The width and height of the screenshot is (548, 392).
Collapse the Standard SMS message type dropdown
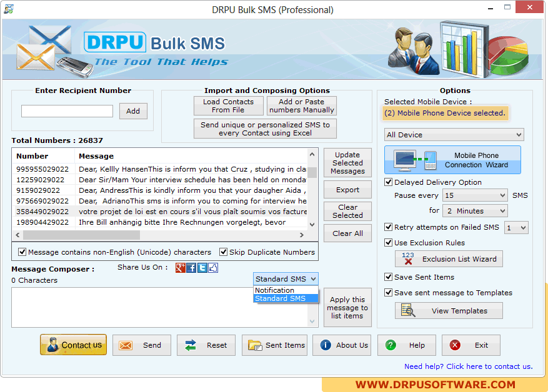click(286, 279)
